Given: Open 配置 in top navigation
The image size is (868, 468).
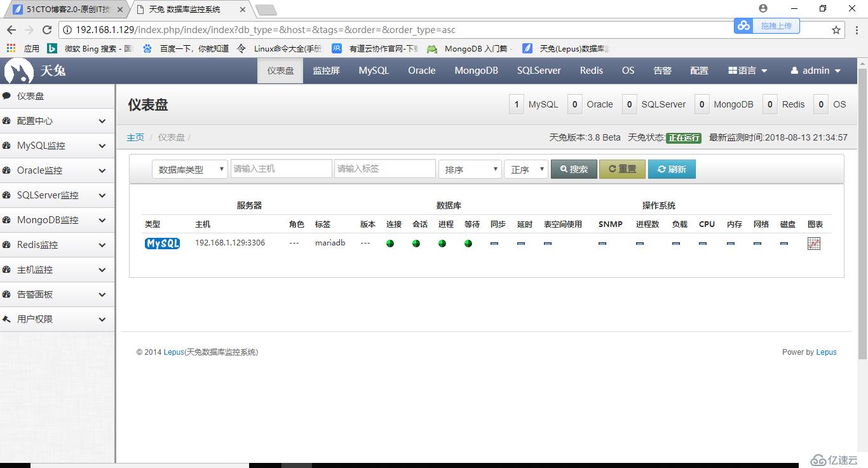Looking at the screenshot, I should coord(700,71).
